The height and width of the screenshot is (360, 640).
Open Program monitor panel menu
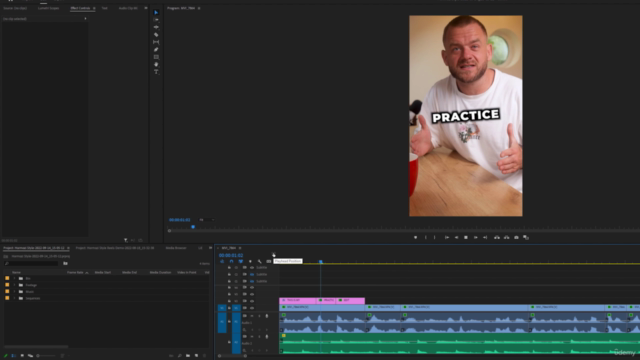(x=199, y=8)
